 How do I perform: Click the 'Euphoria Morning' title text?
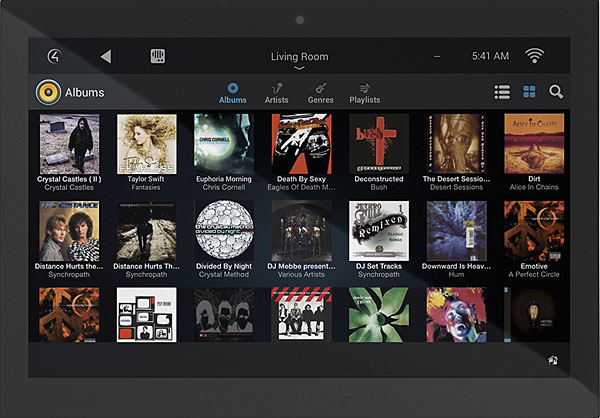coord(224,179)
